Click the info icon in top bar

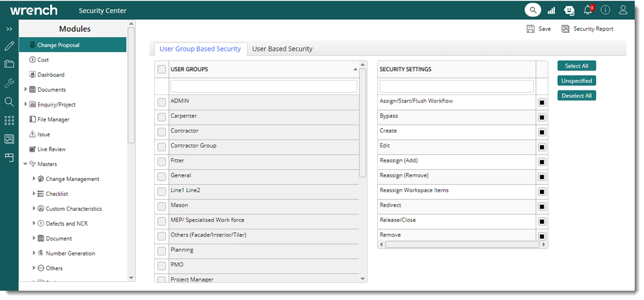click(605, 10)
